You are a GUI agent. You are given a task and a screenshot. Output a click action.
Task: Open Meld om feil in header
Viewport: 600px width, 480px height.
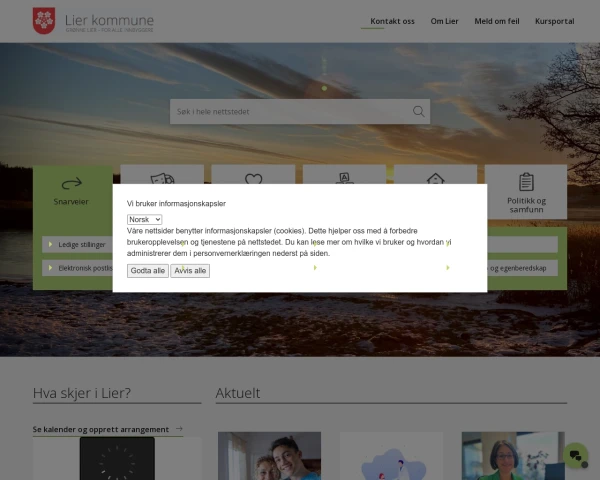[497, 21]
